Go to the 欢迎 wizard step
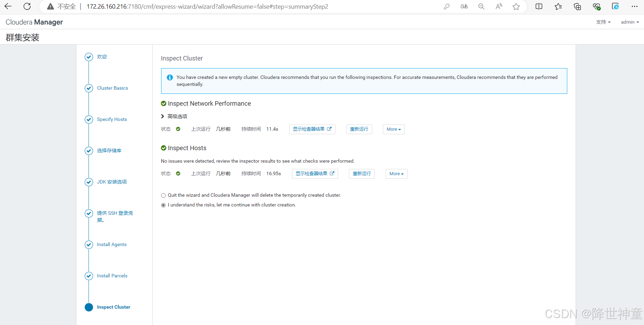The image size is (644, 325). pos(102,57)
